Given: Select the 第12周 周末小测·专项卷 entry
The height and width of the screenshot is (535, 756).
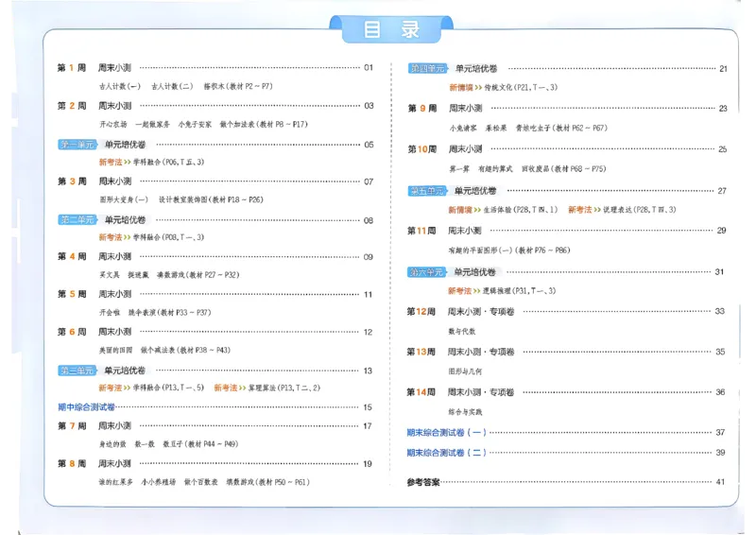Looking at the screenshot, I should [x=566, y=312].
